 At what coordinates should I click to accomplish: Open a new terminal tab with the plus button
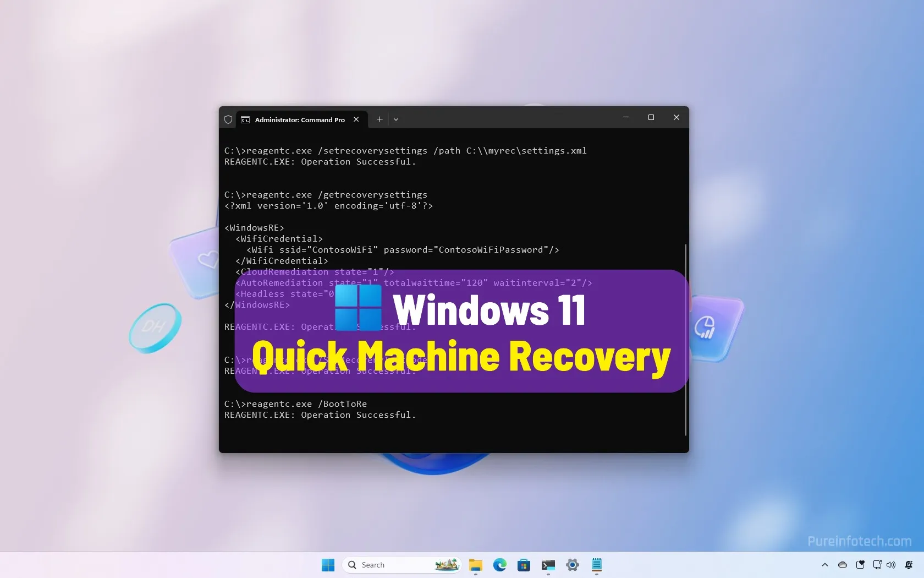pos(380,119)
